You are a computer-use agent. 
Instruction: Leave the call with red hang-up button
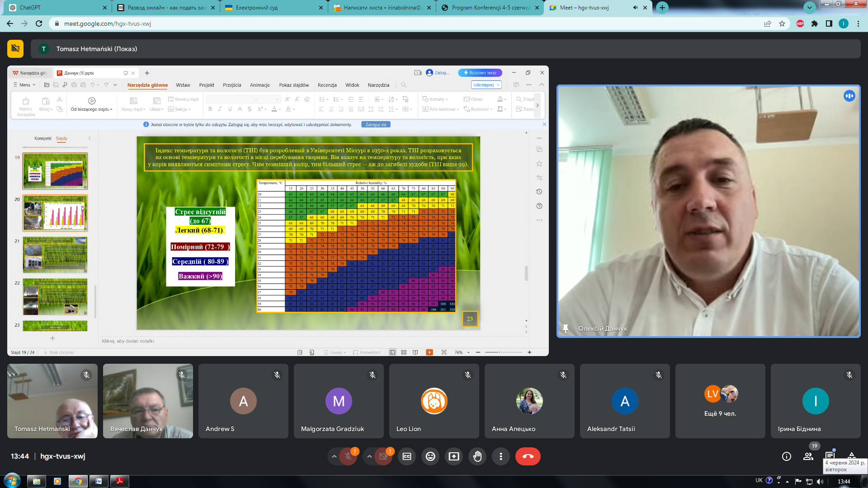click(528, 456)
